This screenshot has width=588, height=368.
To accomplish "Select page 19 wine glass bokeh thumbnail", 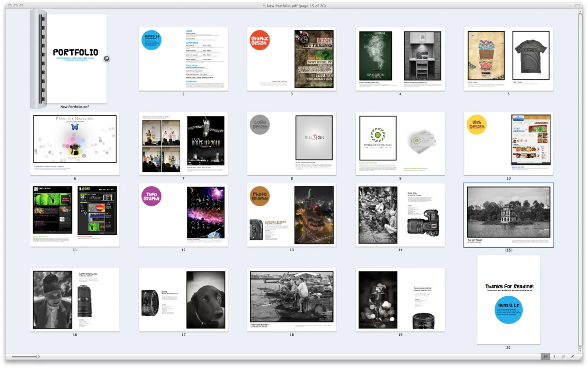I will (400, 300).
